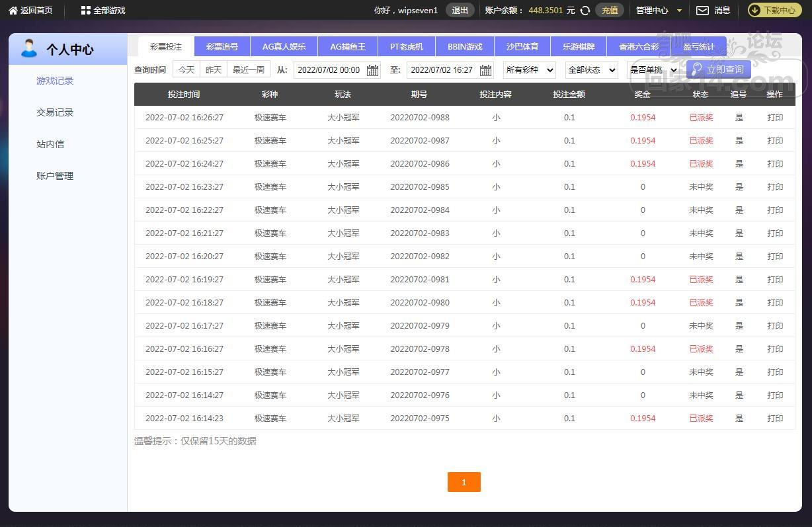Open calendar picker for start date

pyautogui.click(x=372, y=70)
